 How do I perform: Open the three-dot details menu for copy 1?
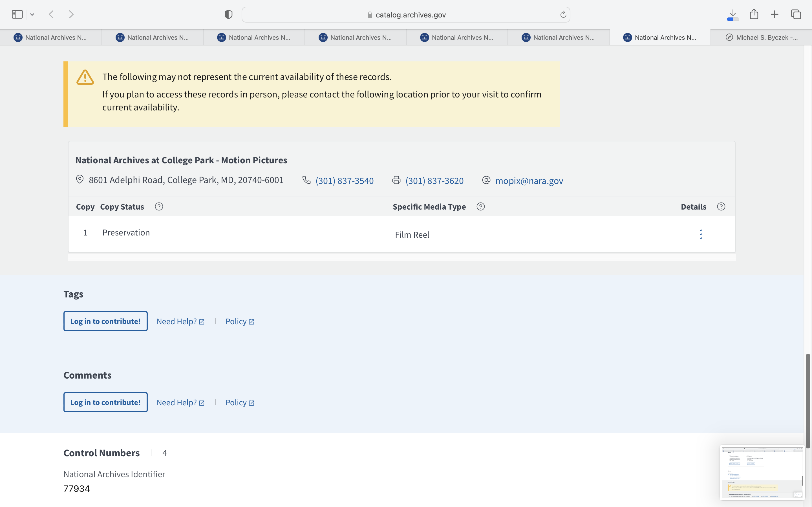pos(701,234)
